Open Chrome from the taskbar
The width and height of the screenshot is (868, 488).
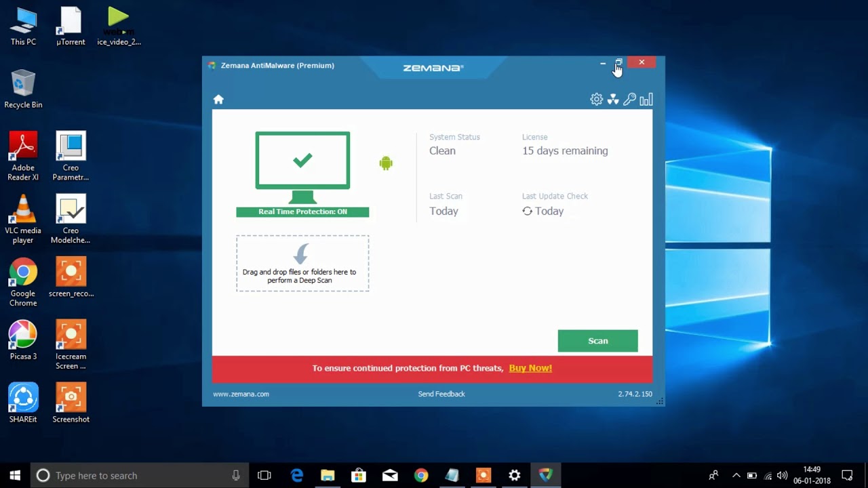coord(421,475)
